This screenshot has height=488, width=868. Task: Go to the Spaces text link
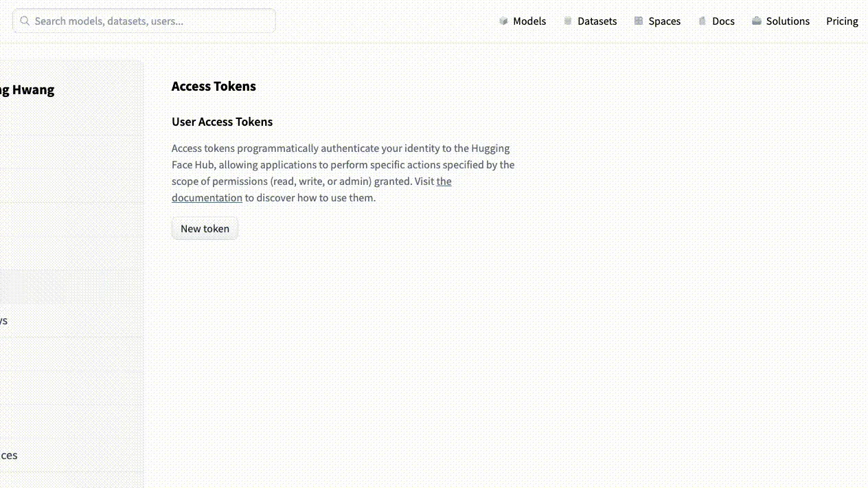(x=664, y=21)
